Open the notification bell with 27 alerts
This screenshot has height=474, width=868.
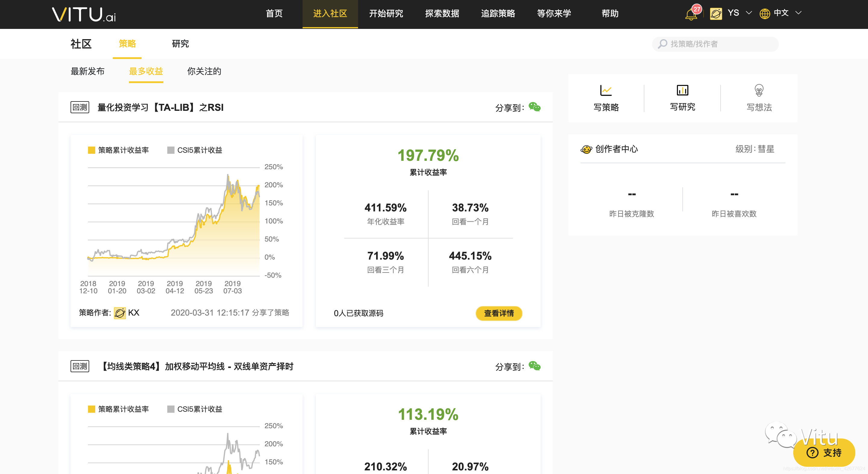coord(691,14)
